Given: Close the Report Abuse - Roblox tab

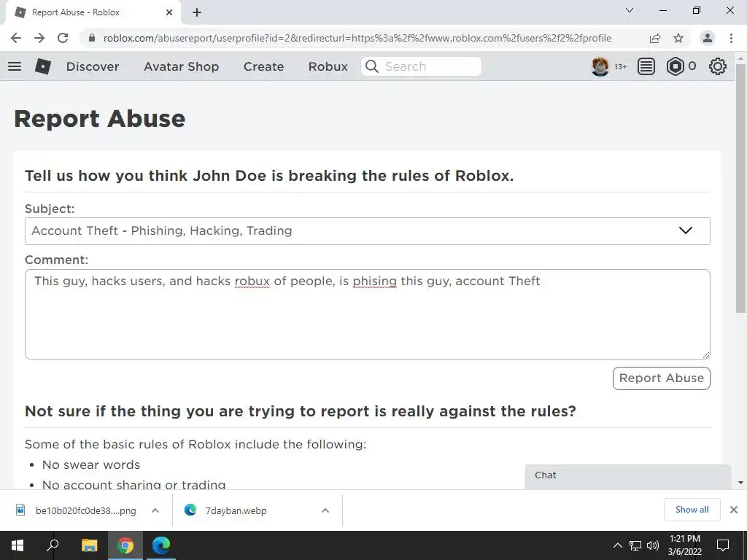Looking at the screenshot, I should pos(169,12).
